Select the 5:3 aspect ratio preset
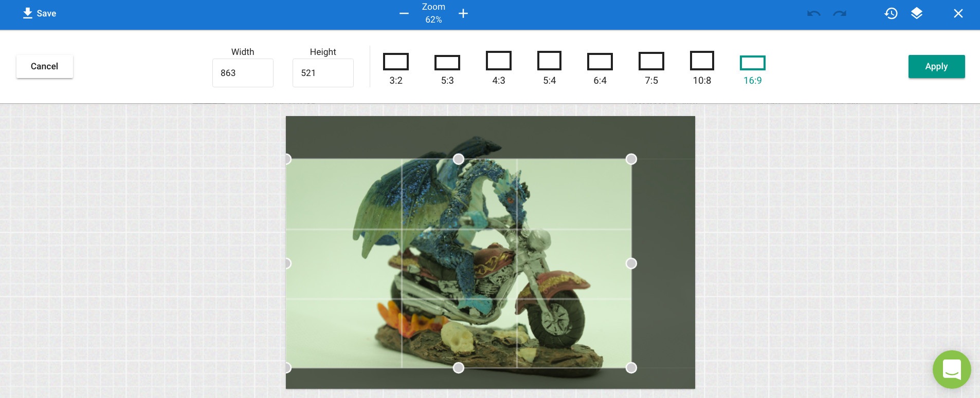This screenshot has height=398, width=980. [x=447, y=68]
